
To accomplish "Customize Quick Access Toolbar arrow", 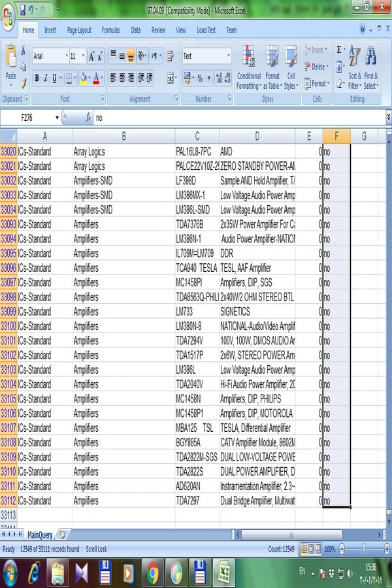I will (57, 9).
